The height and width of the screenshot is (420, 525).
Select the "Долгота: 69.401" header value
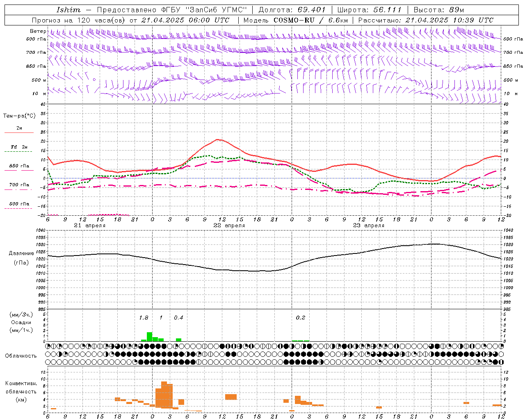(292, 10)
